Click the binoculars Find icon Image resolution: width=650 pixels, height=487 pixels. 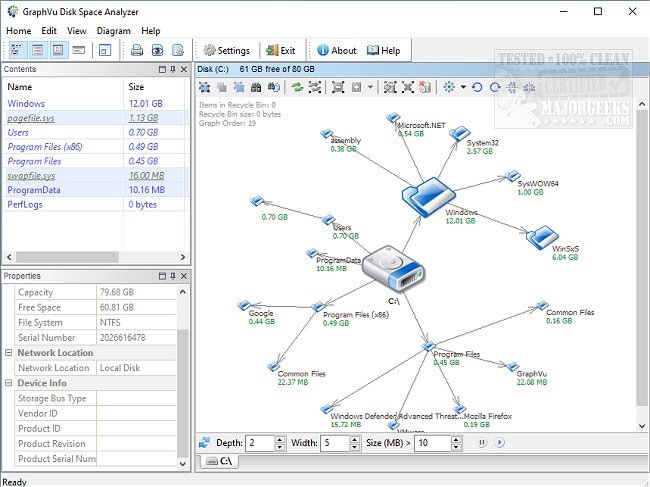click(x=256, y=87)
